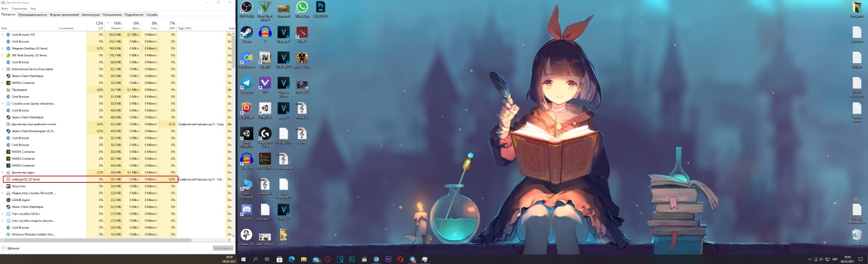Viewport: 868px width, 264px height.
Task: Expand the Telegram Desktop process entry
Action: [x=3, y=48]
